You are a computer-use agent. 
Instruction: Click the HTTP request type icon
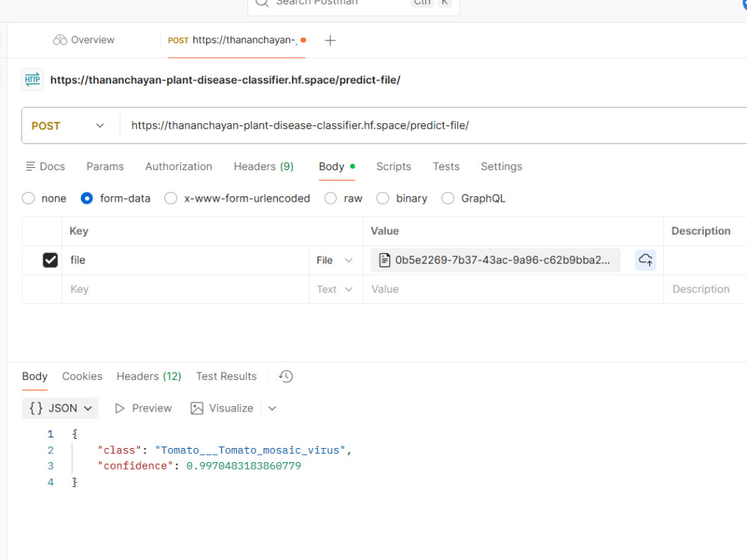click(x=32, y=80)
